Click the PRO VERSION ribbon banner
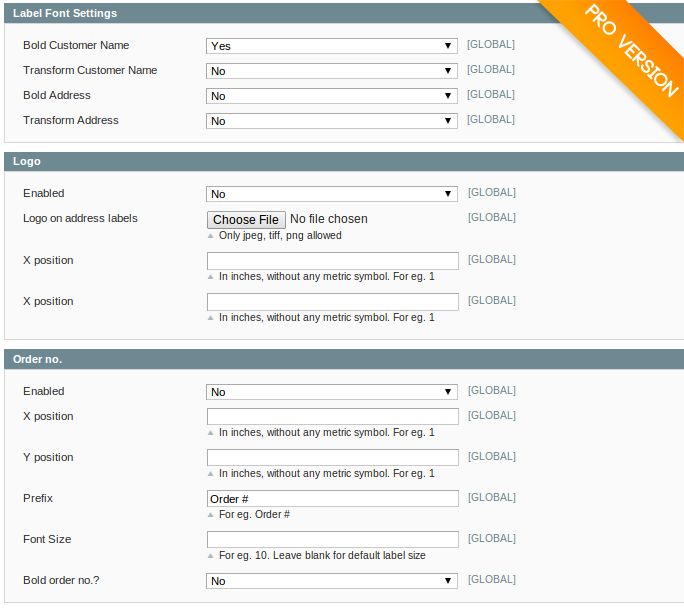684x610 pixels. (x=630, y=50)
